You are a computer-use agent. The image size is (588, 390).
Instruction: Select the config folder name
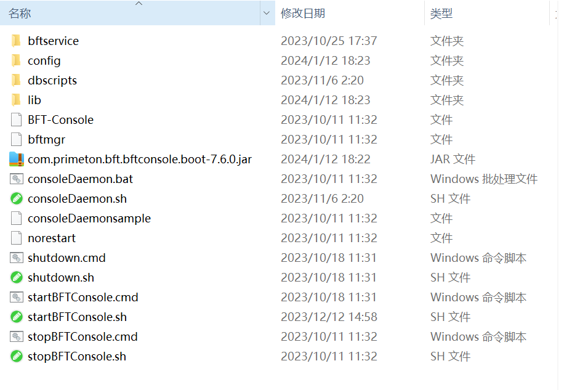click(44, 60)
